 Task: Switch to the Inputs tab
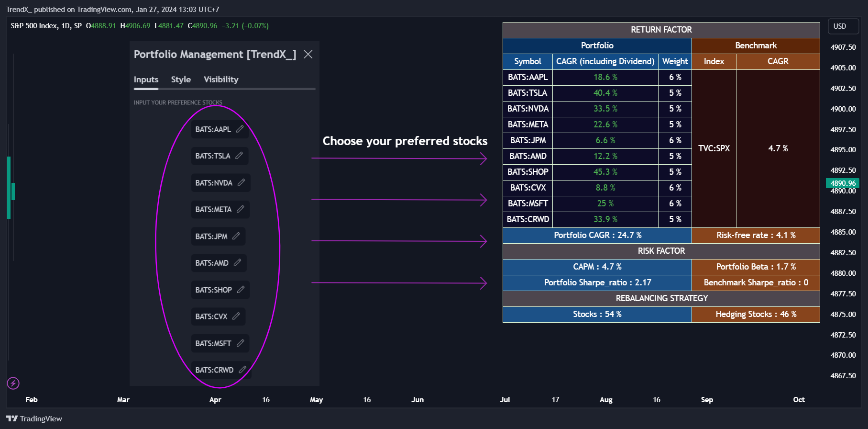click(146, 79)
